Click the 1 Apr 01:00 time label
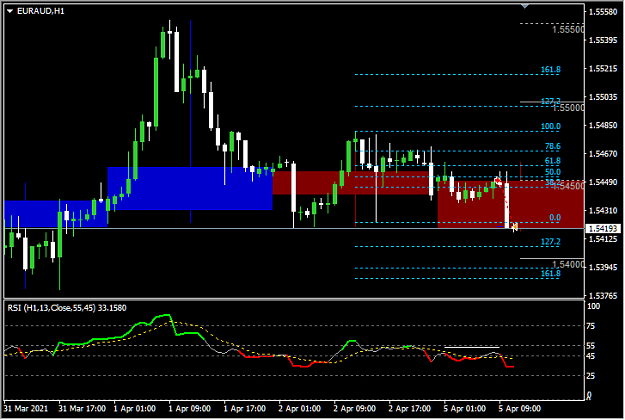Image resolution: width=625 pixels, height=420 pixels. 135,409
